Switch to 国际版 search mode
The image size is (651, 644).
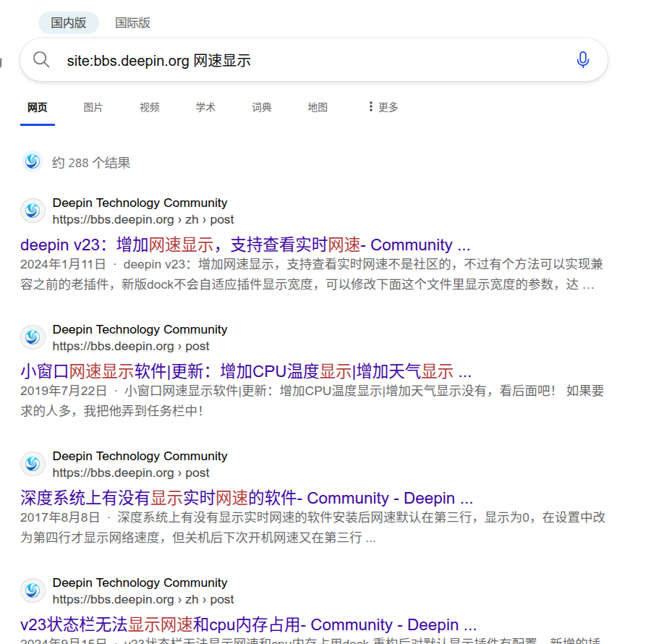point(132,23)
